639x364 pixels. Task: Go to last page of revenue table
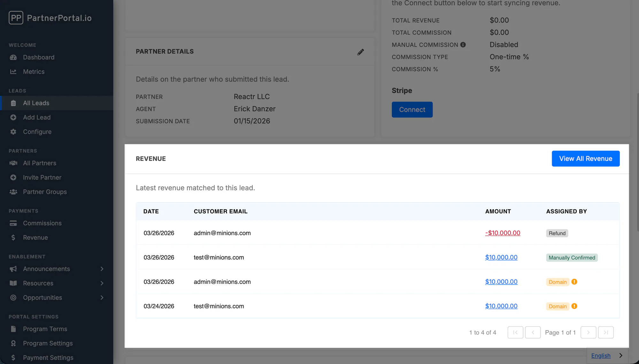point(606,332)
